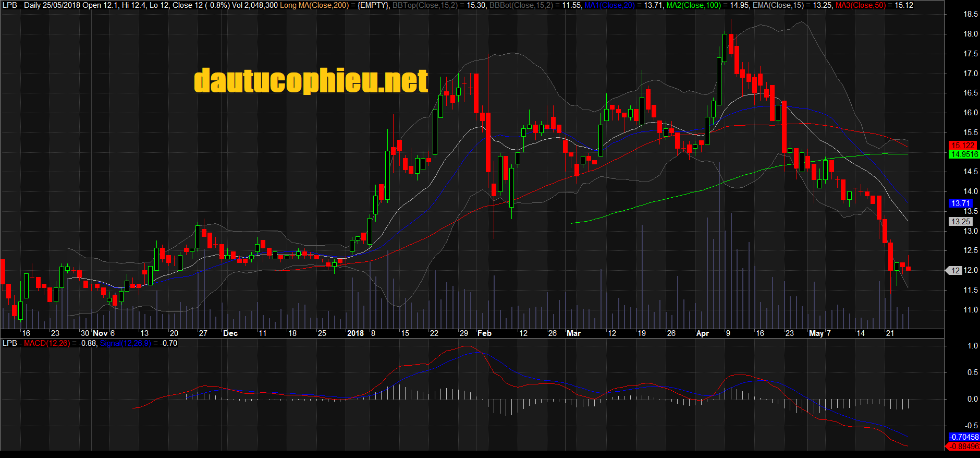Click the gray 13.25 EMA price tag
This screenshot has height=458, width=980.
[960, 222]
